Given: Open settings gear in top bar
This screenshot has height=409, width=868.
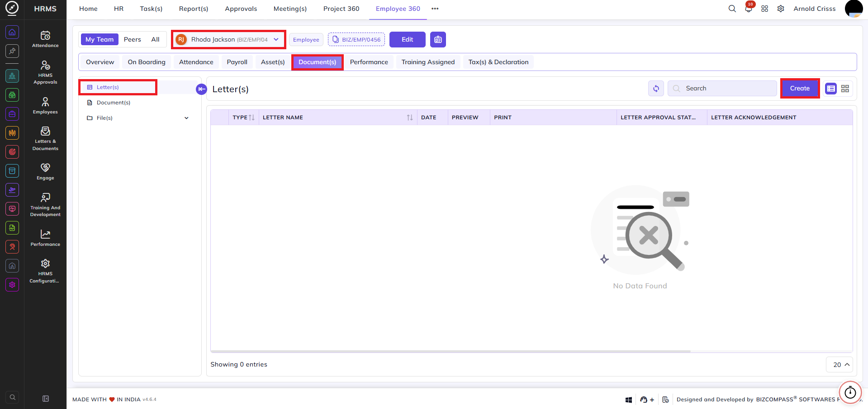Looking at the screenshot, I should point(781,9).
